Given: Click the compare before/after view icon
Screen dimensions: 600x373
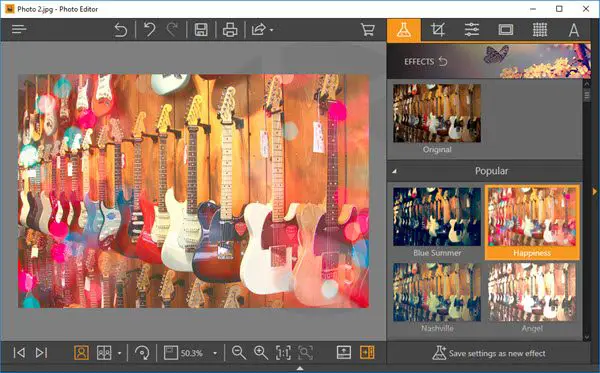Looking at the screenshot, I should 104,353.
